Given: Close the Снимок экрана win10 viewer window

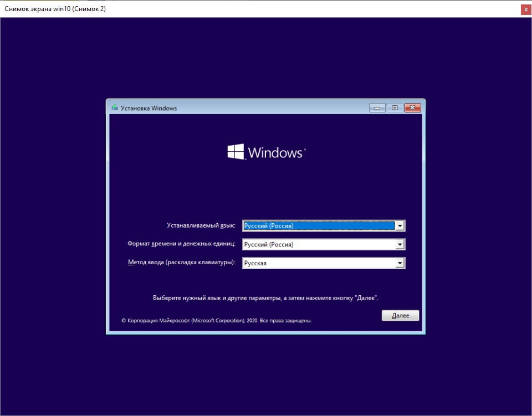Looking at the screenshot, I should coord(526,9).
